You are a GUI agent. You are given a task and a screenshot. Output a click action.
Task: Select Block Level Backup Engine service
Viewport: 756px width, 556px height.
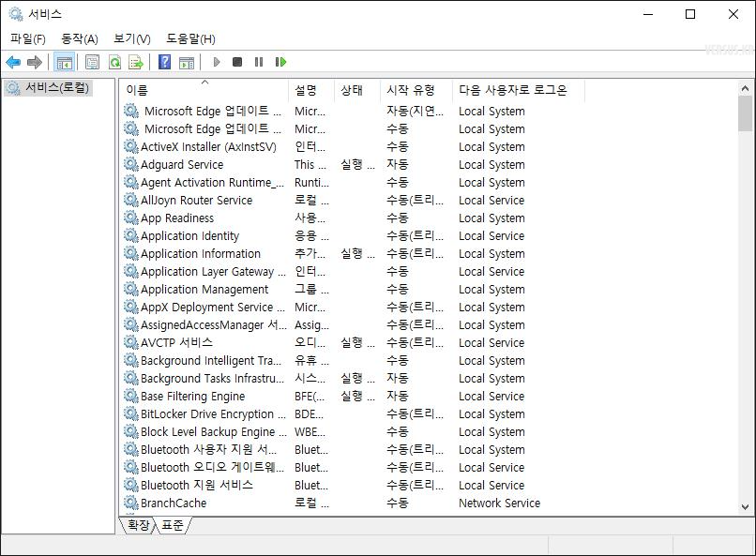[353, 431]
